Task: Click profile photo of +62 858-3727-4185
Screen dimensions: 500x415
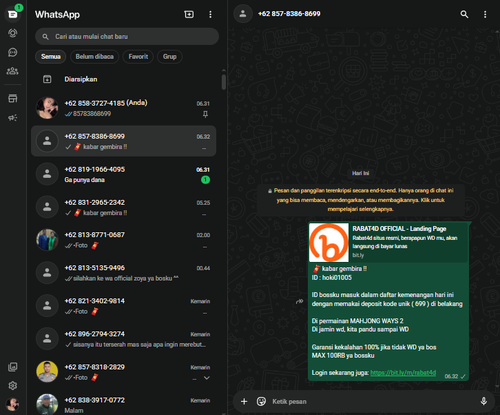Action: click(x=47, y=108)
